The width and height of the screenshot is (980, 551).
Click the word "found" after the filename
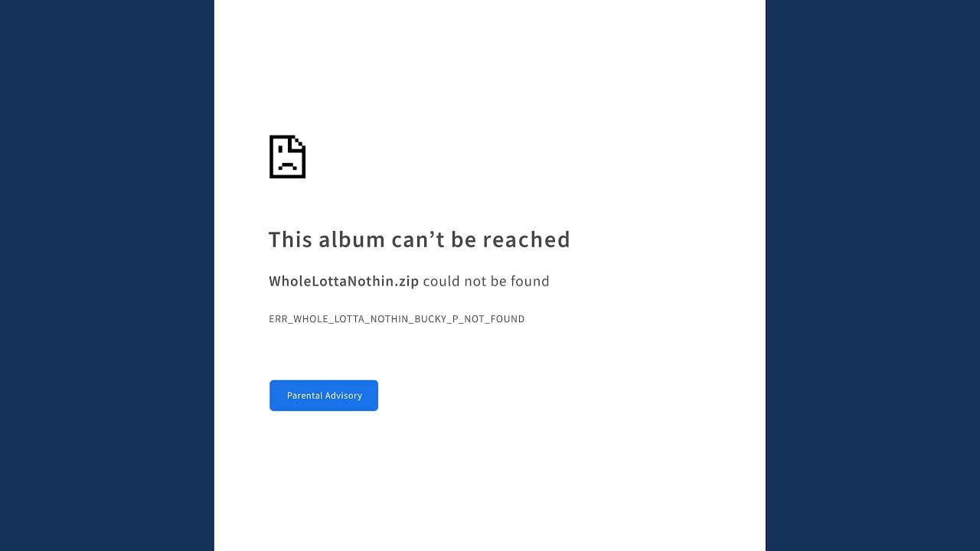531,282
